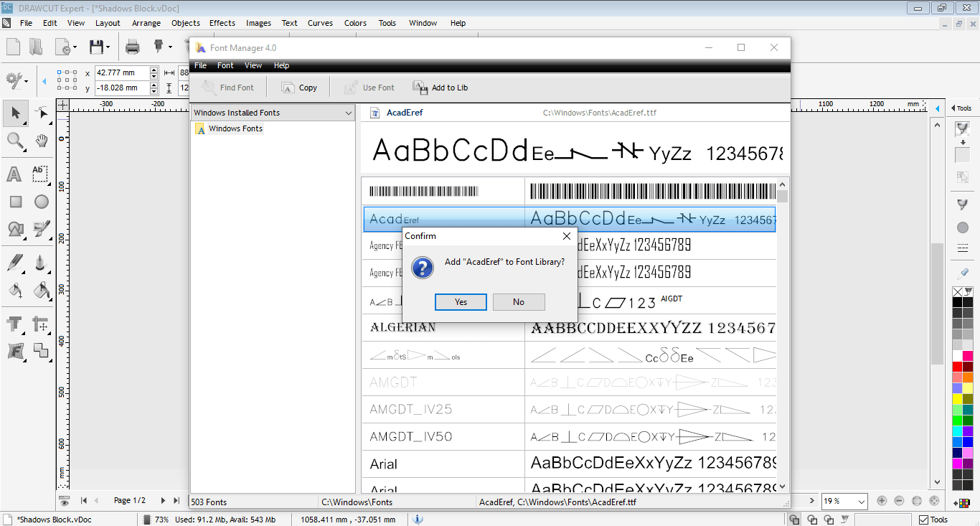980x526 pixels.
Task: Click zoom in plus icon
Action: click(x=882, y=501)
